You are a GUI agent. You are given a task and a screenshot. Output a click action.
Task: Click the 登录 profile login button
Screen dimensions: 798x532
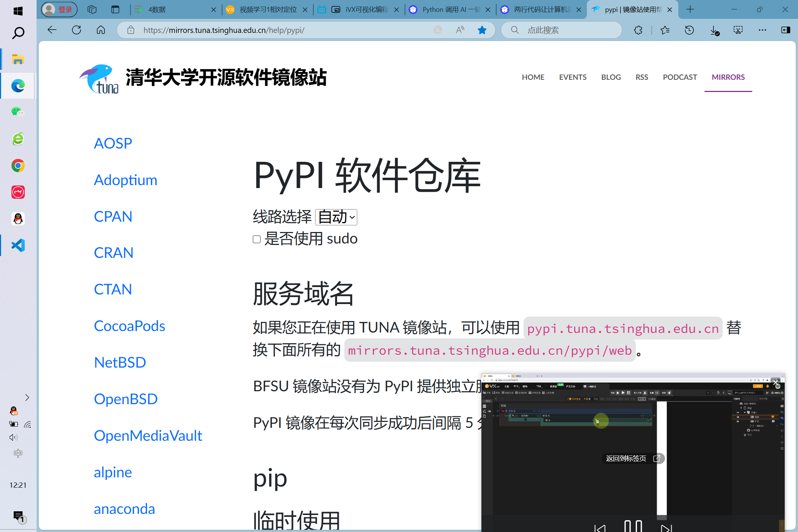point(59,10)
